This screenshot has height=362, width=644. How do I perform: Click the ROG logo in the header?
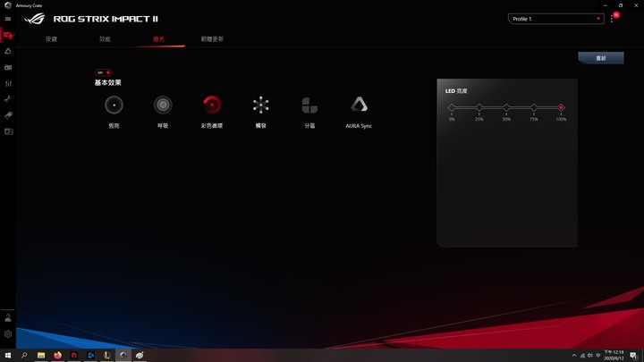tap(35, 19)
